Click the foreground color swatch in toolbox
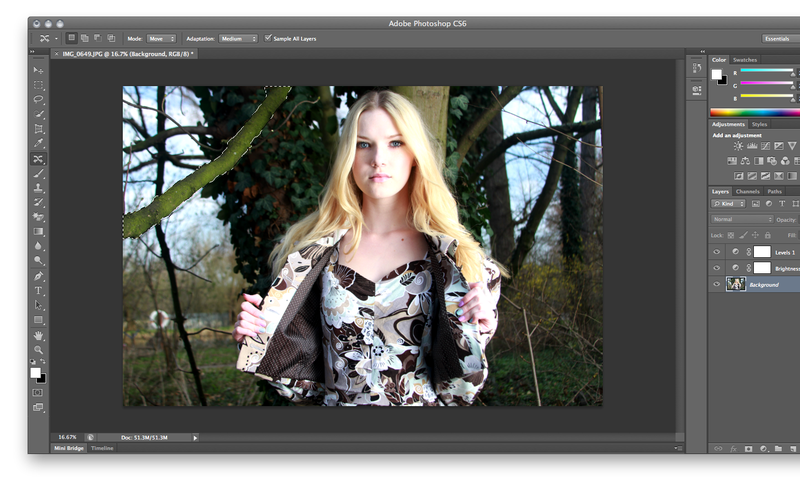Screen dimensions: 800x490 (x=35, y=373)
